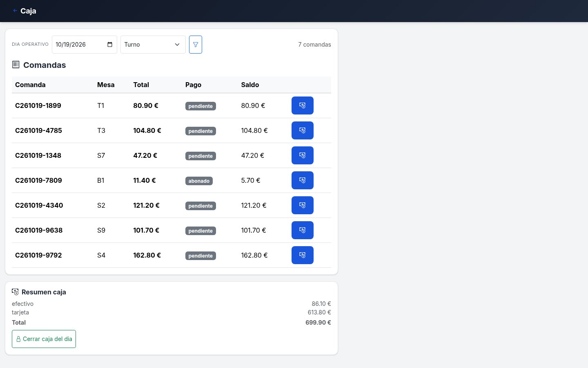Image resolution: width=588 pixels, height=368 pixels.
Task: Open the calendar picker in the date field
Action: point(110,45)
